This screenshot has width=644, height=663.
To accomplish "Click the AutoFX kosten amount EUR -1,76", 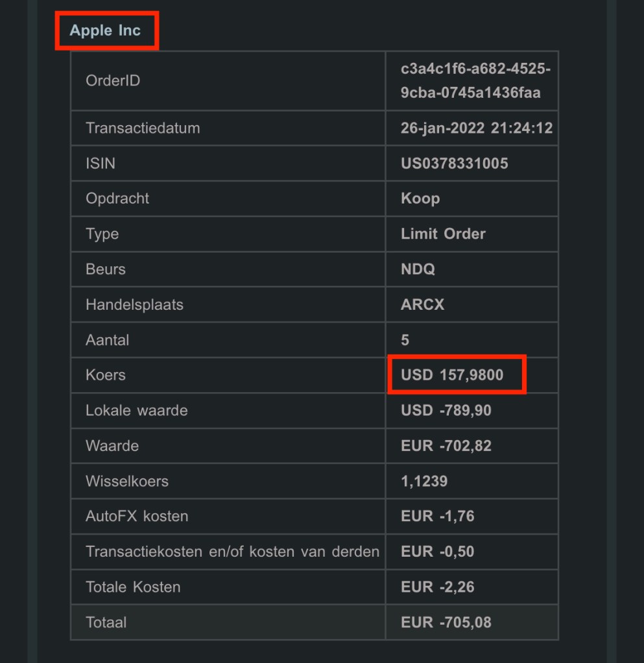I will coord(438,517).
